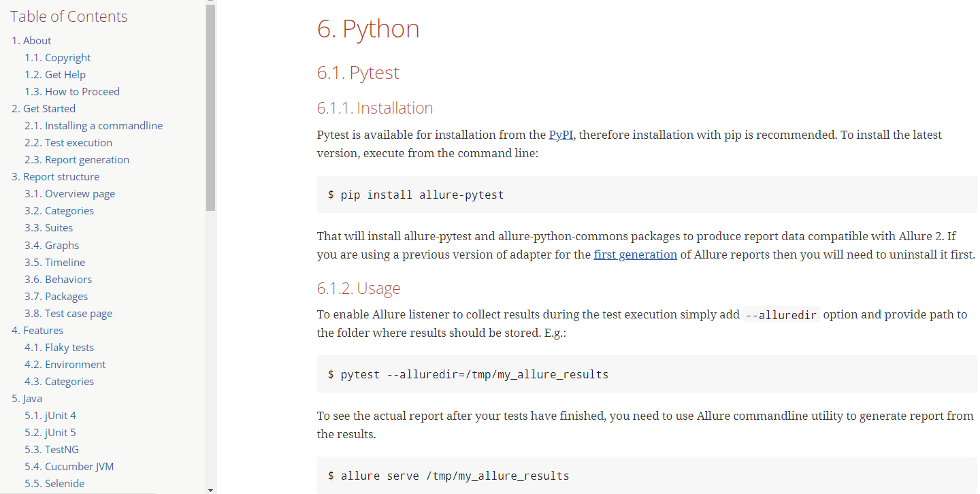Open '5.1. jUnit 4' link

pos(50,415)
